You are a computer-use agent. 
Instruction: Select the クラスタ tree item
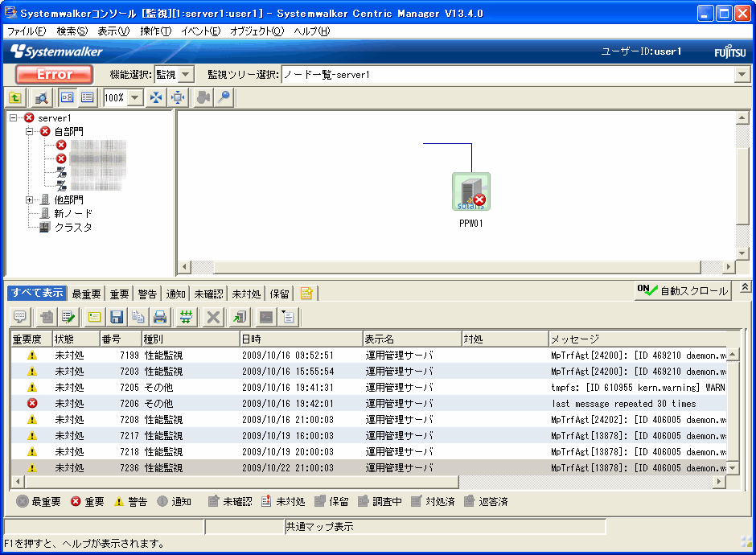pos(73,227)
